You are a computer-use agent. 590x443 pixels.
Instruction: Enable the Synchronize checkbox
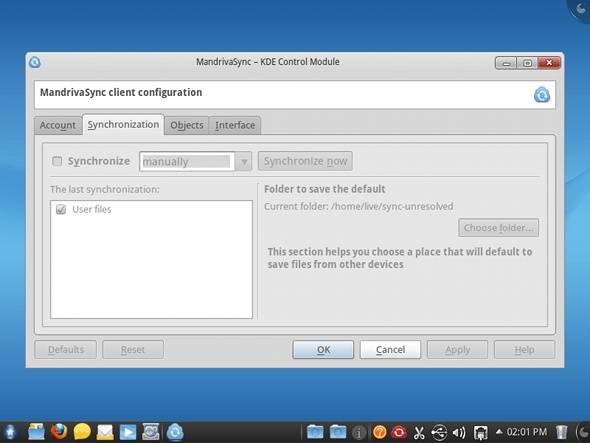coord(57,161)
